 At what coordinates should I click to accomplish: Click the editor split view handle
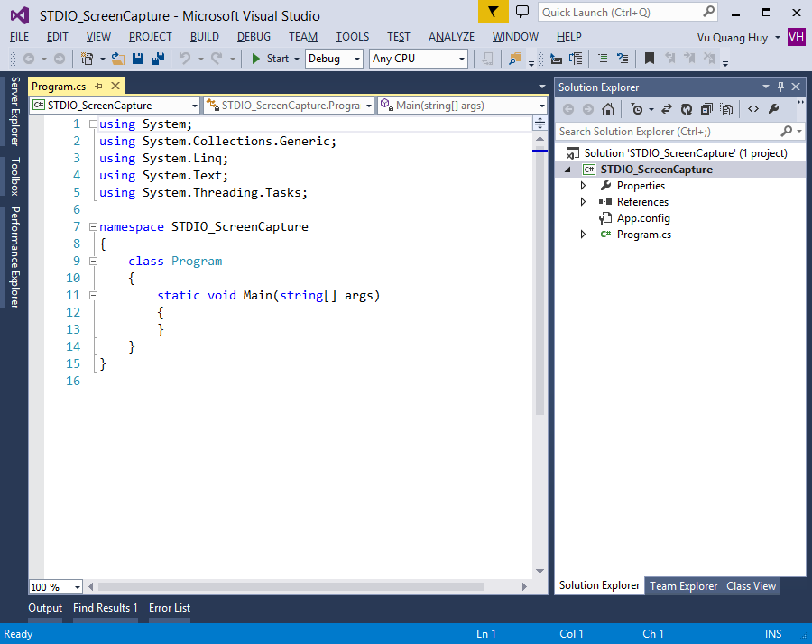(x=540, y=124)
